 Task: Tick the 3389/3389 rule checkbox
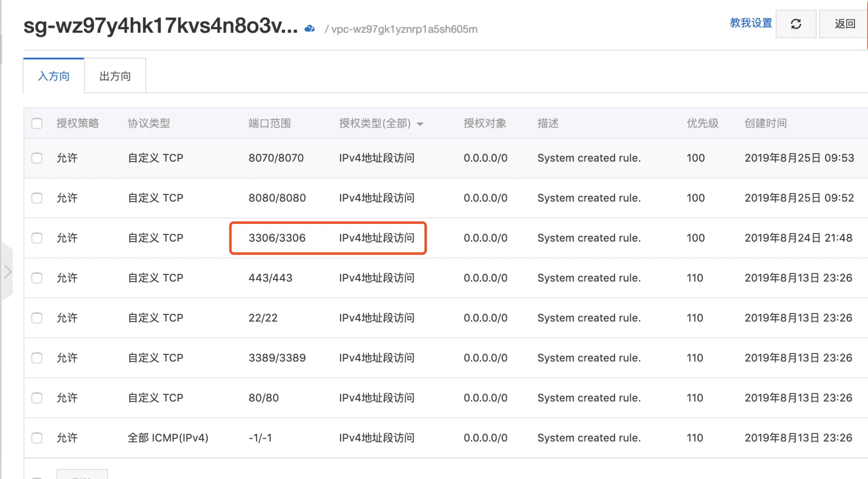[x=37, y=358]
